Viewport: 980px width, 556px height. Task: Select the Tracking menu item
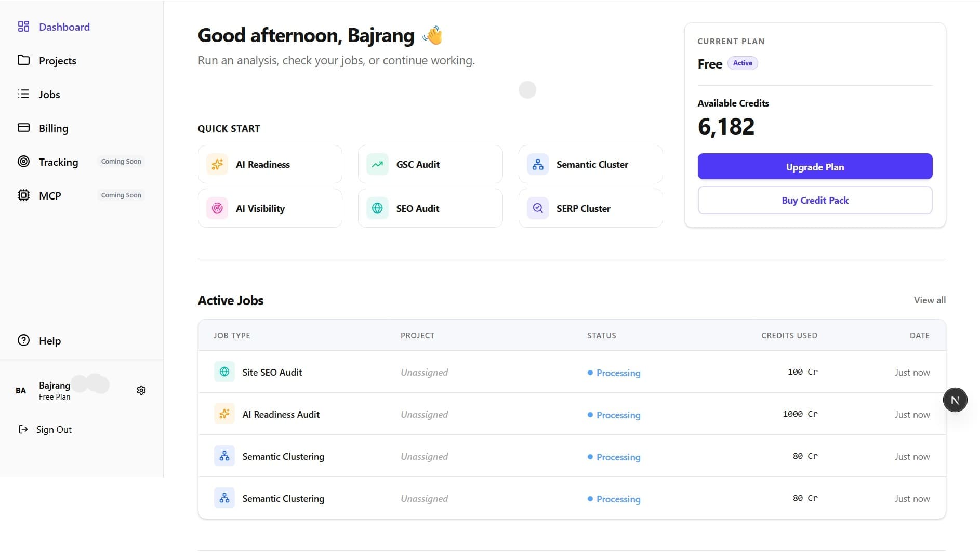pos(59,162)
